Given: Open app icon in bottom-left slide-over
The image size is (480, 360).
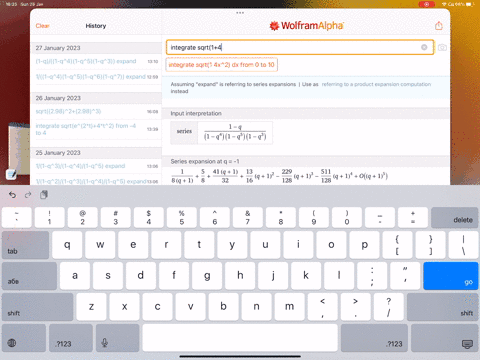Looking at the screenshot, I should point(11,174).
